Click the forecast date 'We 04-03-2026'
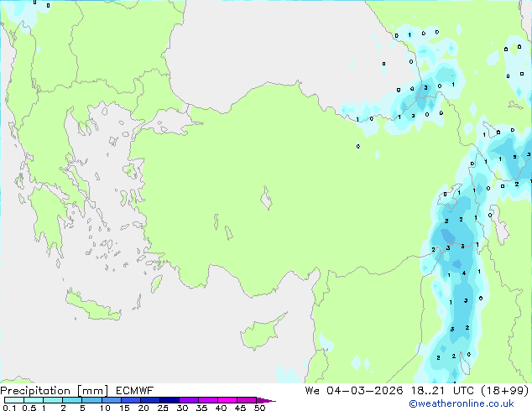 pyautogui.click(x=354, y=391)
